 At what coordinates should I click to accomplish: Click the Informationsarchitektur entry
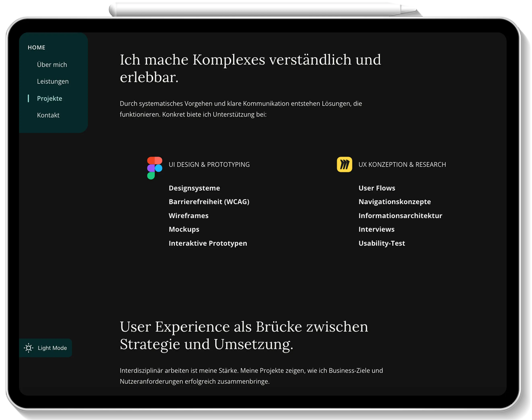(400, 215)
